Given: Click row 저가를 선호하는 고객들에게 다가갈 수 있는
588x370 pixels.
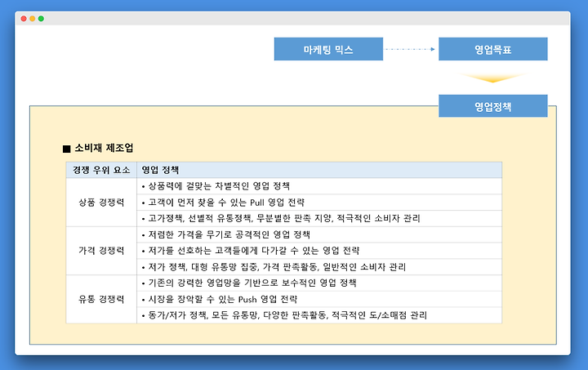Looking at the screenshot, I should 319,251.
